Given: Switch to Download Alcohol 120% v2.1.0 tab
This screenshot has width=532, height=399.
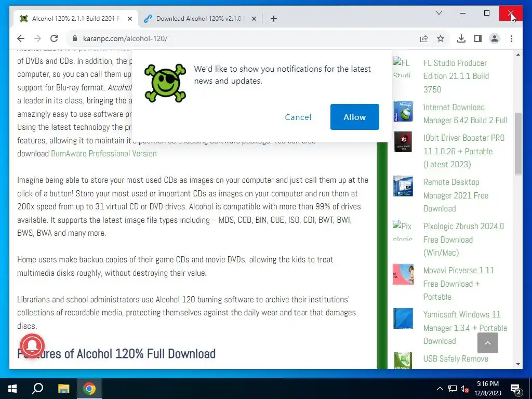Looking at the screenshot, I should (x=199, y=19).
